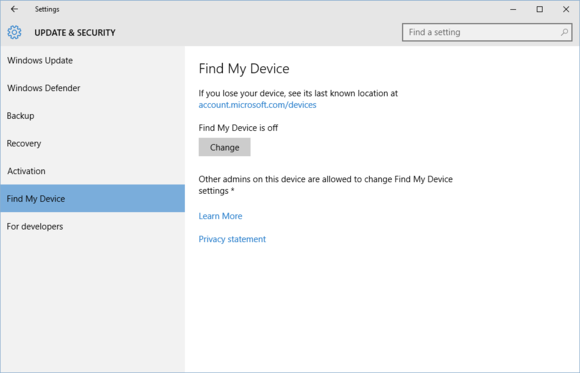Go back with the arrow icon

point(14,9)
